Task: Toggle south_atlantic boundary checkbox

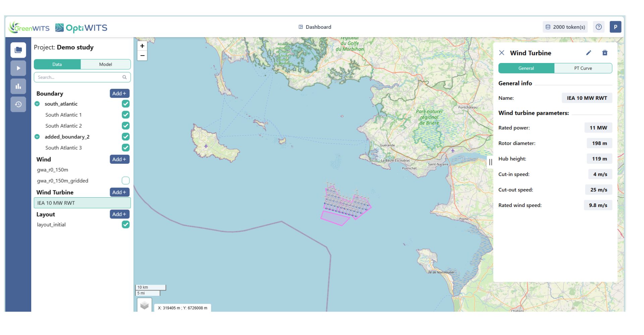Action: (x=126, y=104)
